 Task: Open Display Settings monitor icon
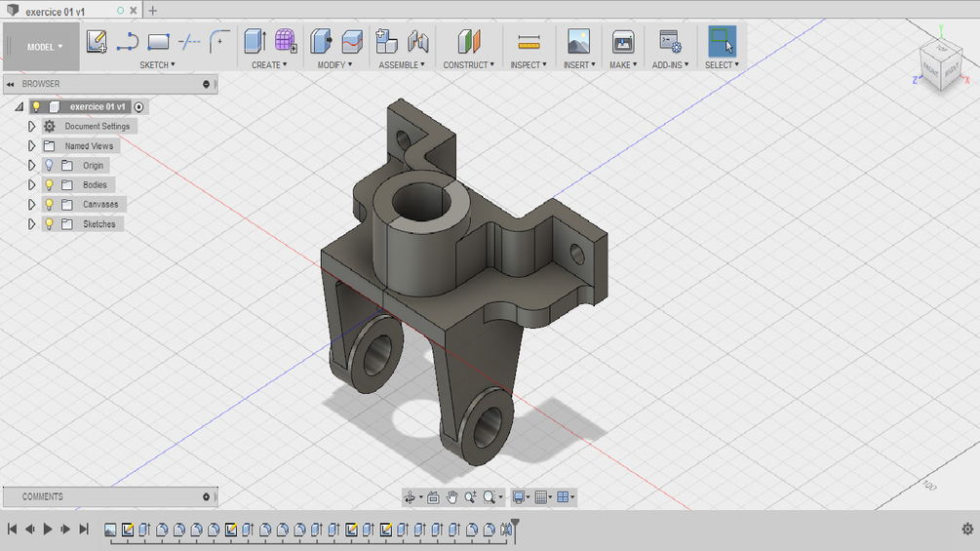click(x=518, y=497)
